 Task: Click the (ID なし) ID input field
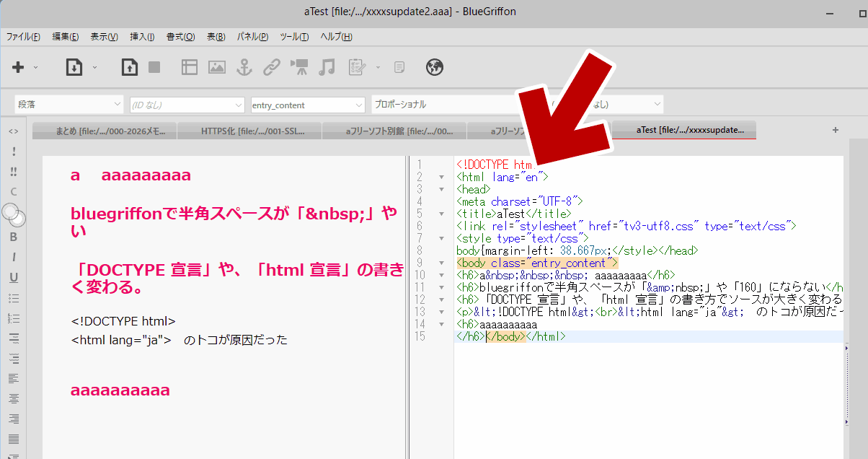pyautogui.click(x=187, y=105)
